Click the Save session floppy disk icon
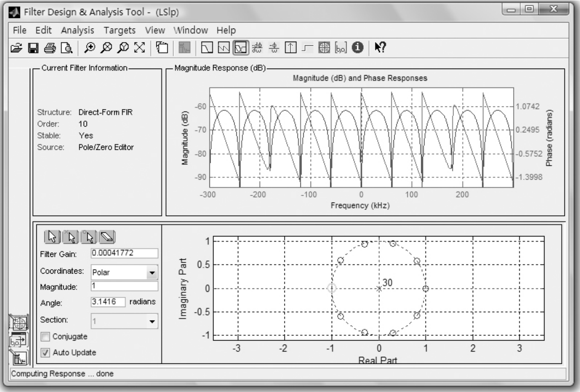 (33, 48)
